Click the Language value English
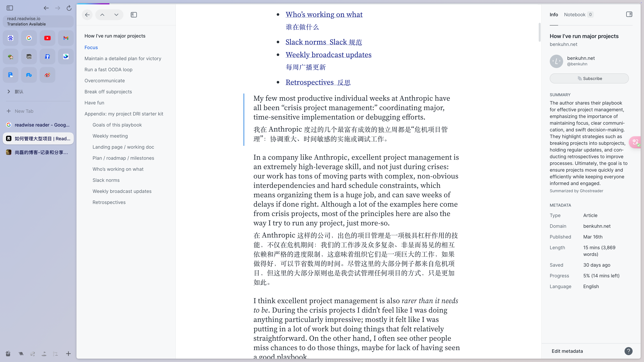This screenshot has height=362, width=644. (x=591, y=287)
